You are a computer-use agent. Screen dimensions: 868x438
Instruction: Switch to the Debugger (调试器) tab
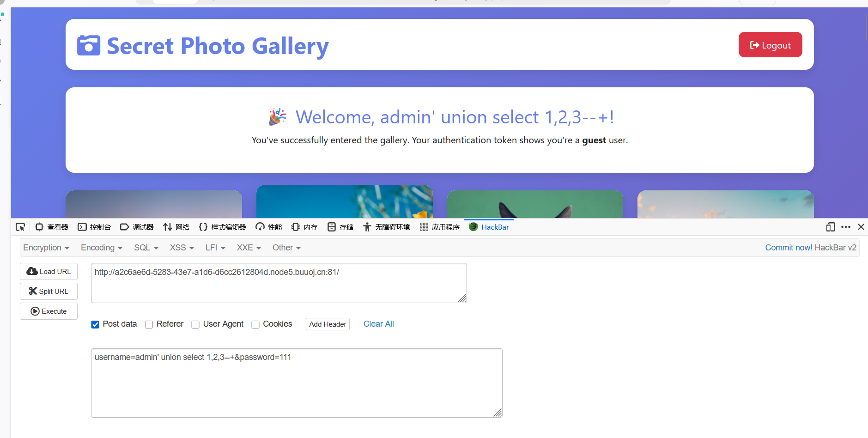pyautogui.click(x=137, y=227)
